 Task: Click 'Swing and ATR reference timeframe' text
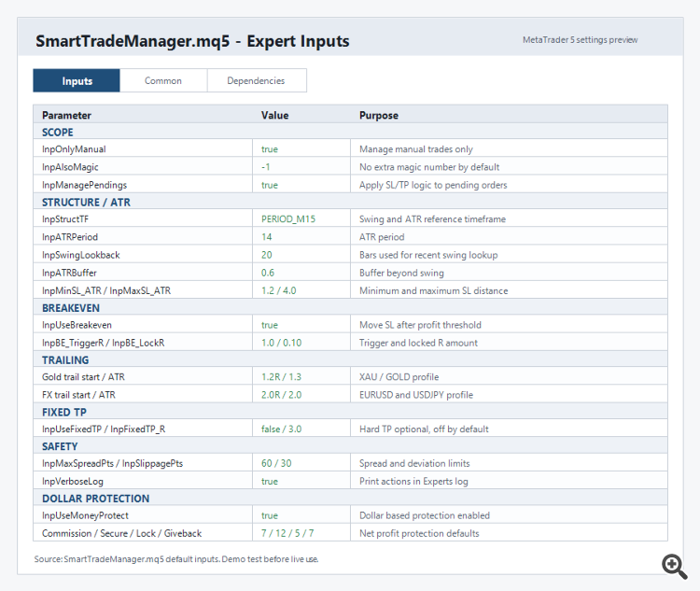pyautogui.click(x=432, y=219)
